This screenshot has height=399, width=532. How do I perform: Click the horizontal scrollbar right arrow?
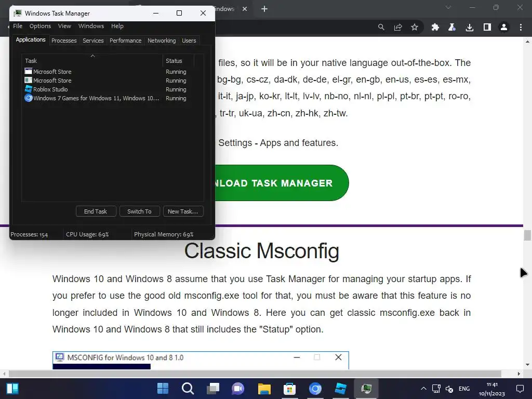tap(519, 374)
